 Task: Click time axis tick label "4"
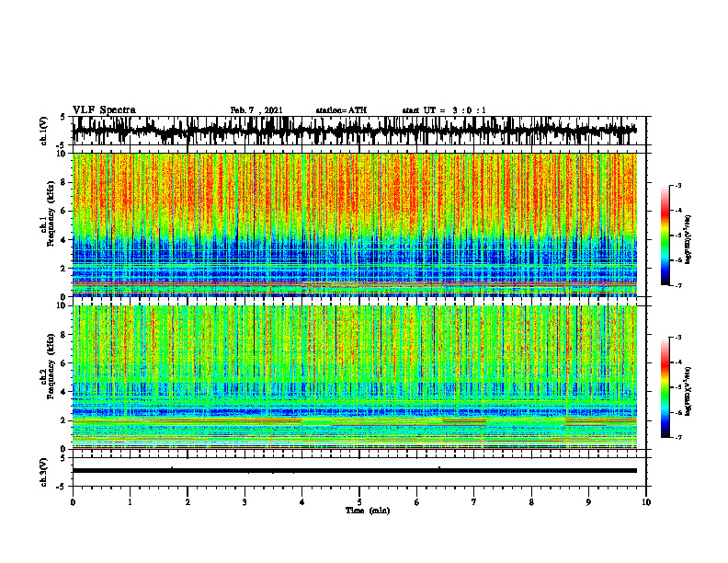coord(302,502)
